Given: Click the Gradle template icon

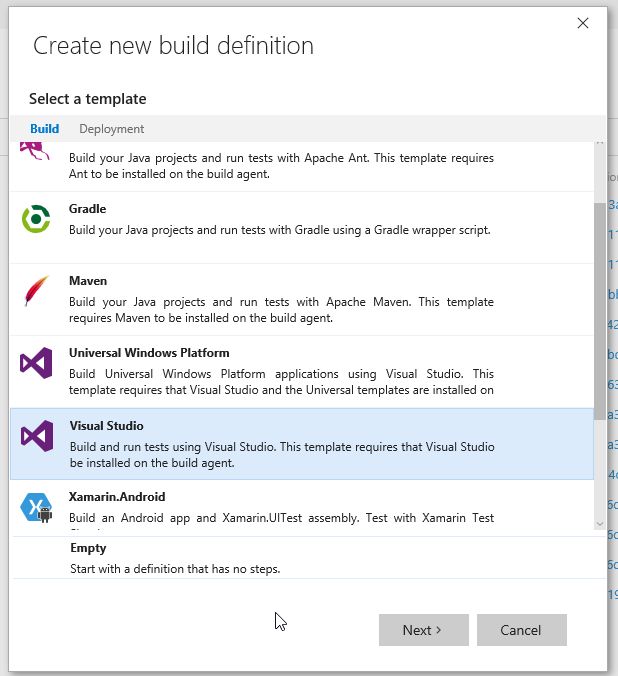Looking at the screenshot, I should [x=36, y=219].
